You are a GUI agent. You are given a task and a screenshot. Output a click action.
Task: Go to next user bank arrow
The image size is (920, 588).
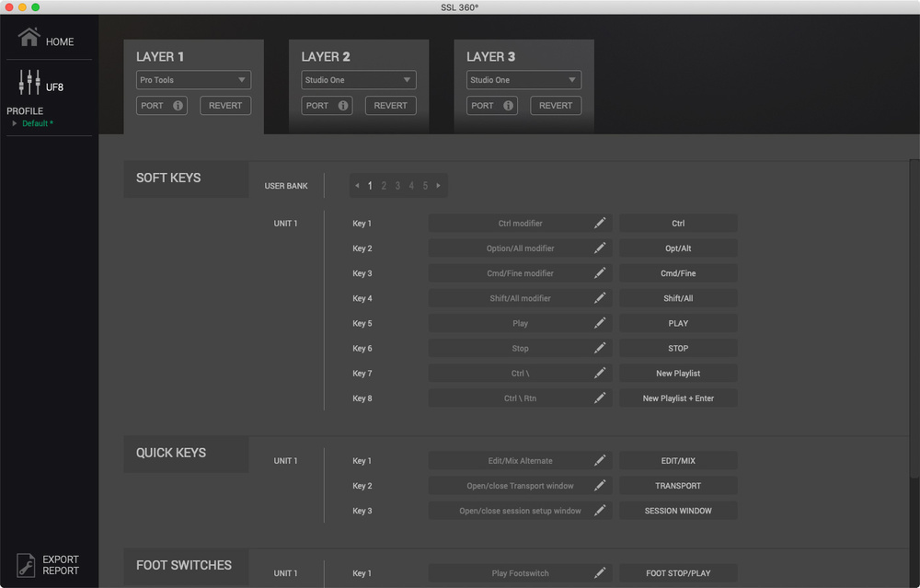tap(439, 186)
